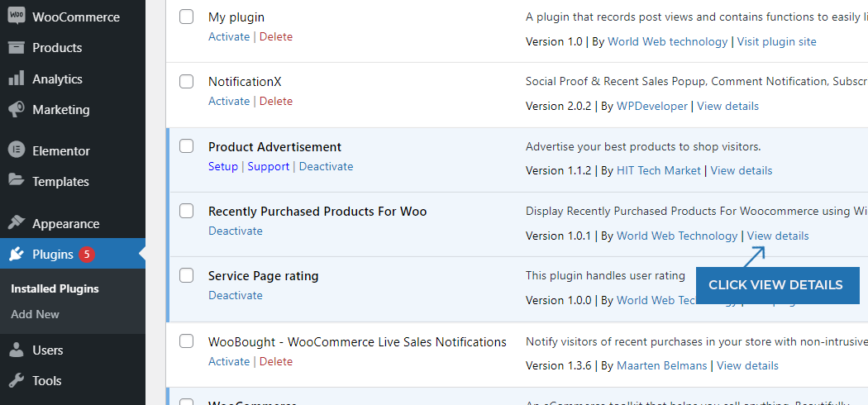Click the red Plugins update count badge

[86, 255]
